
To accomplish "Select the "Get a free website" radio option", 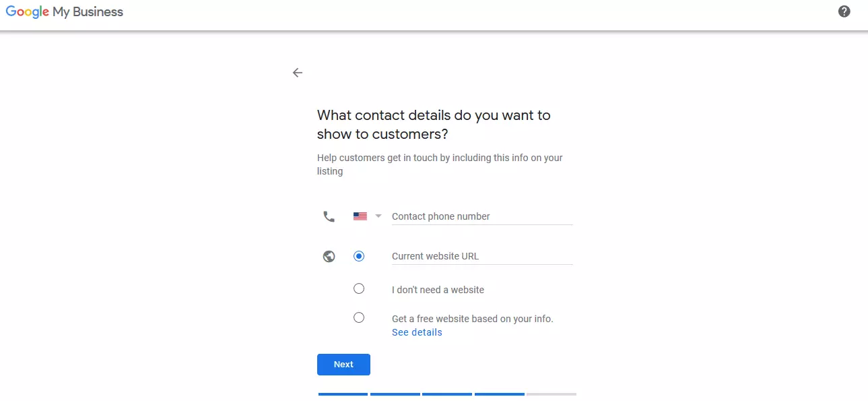I will click(359, 317).
